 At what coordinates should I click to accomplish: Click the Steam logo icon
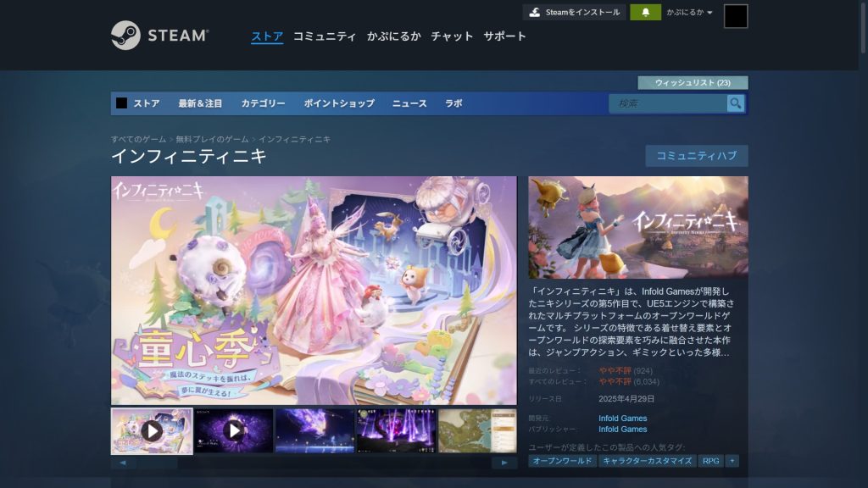(125, 36)
